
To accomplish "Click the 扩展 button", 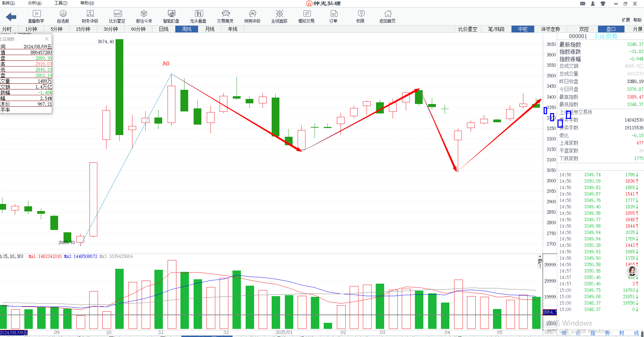I will pos(626,20).
